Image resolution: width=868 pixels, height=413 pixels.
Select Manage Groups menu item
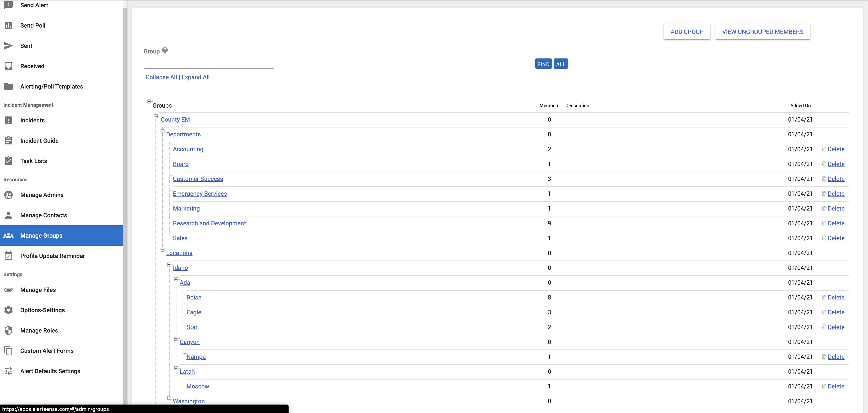click(x=61, y=236)
